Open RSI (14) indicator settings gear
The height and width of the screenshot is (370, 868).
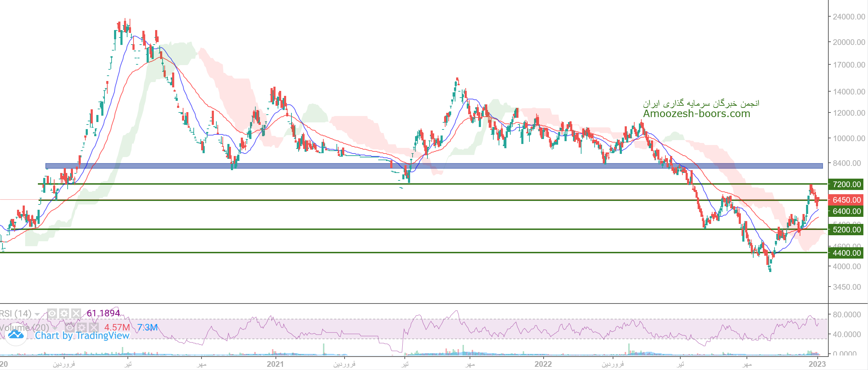(64, 313)
